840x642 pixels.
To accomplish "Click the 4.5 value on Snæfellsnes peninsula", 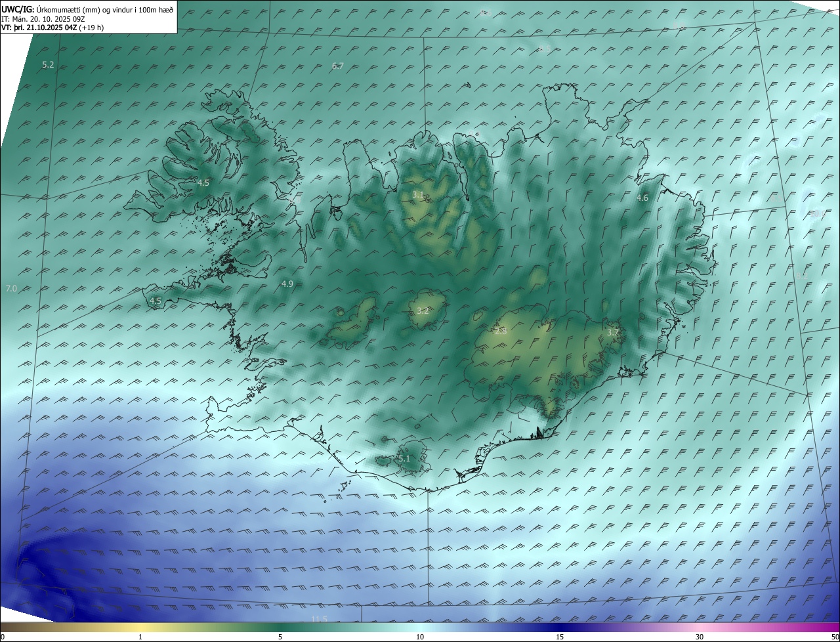I will [x=156, y=301].
